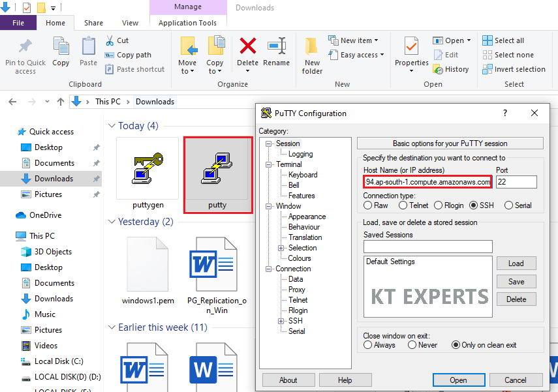This screenshot has height=392, width=558.
Task: Click the Save session button
Action: click(516, 281)
